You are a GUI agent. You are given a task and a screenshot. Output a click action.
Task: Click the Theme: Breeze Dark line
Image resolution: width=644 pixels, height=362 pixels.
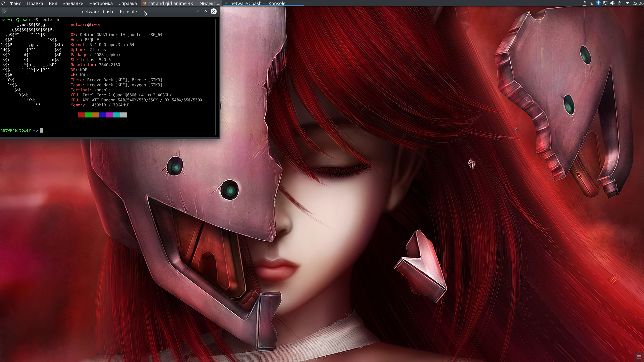(x=117, y=80)
